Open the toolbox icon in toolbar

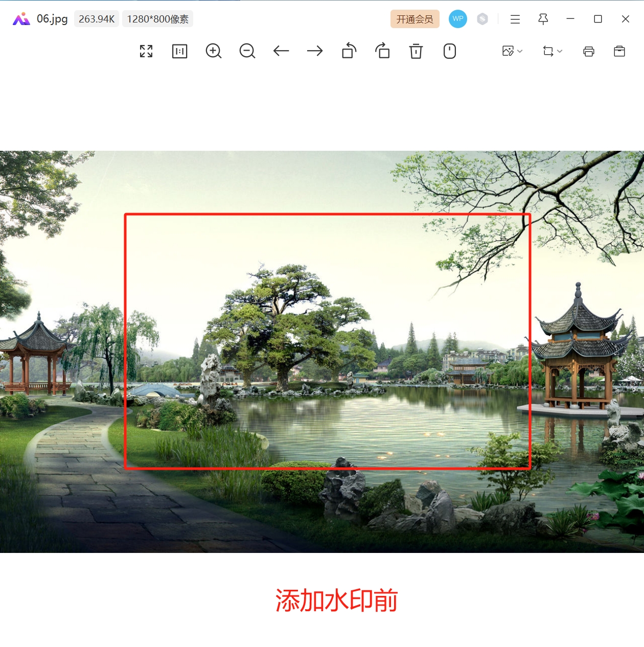(x=619, y=51)
